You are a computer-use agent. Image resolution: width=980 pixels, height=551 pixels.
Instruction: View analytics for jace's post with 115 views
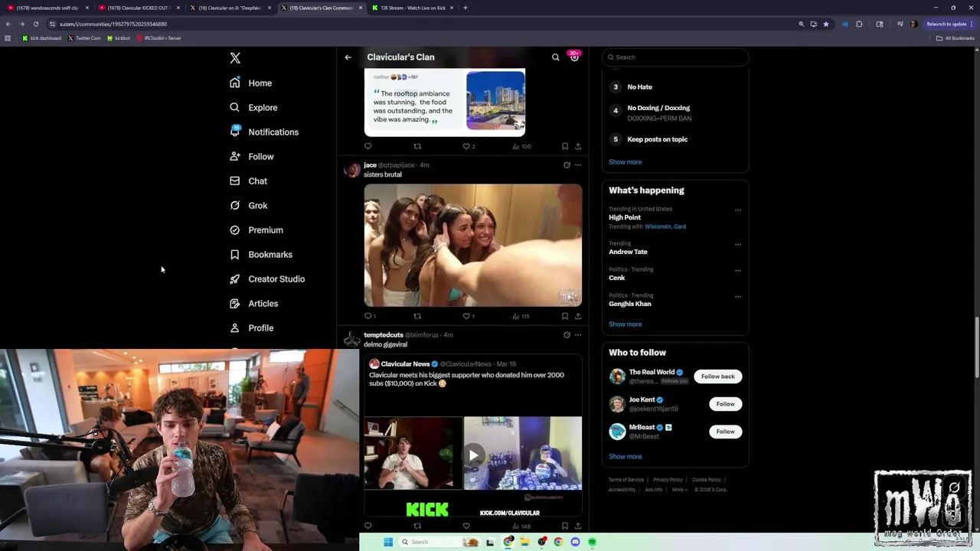click(x=521, y=316)
